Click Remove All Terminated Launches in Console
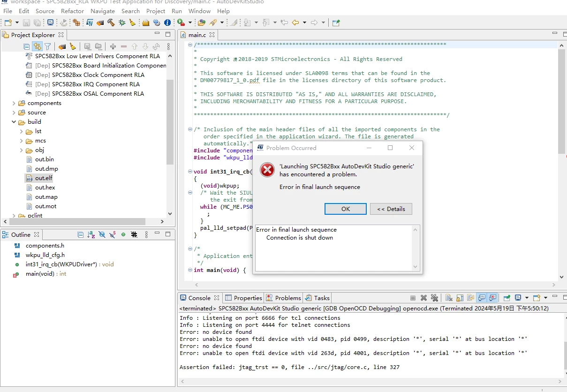 click(x=434, y=298)
